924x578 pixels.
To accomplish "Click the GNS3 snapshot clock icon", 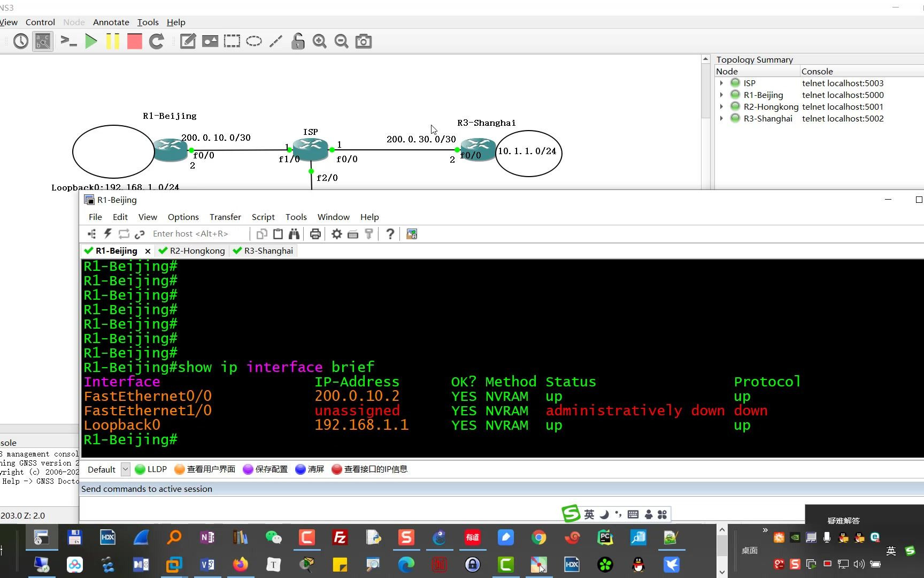I will (21, 41).
